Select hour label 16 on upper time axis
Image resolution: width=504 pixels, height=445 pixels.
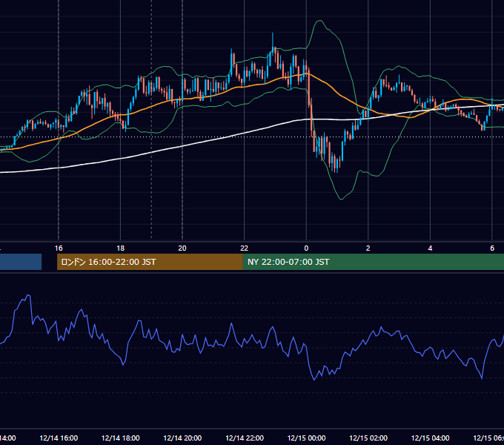tap(59, 248)
